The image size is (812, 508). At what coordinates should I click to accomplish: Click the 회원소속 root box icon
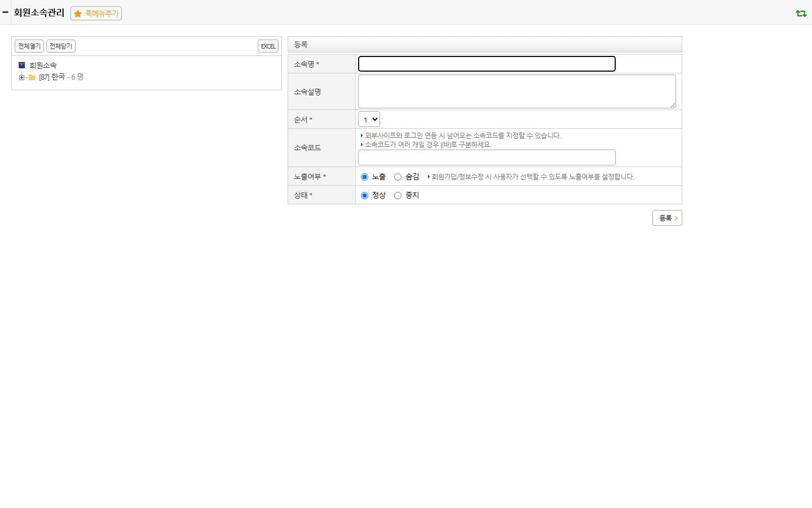[21, 65]
